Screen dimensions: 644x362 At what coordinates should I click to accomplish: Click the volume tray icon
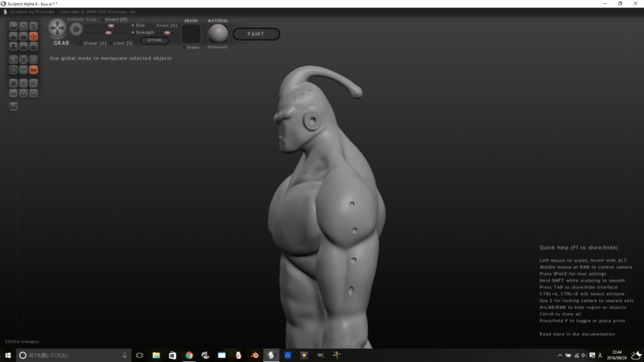(584, 356)
